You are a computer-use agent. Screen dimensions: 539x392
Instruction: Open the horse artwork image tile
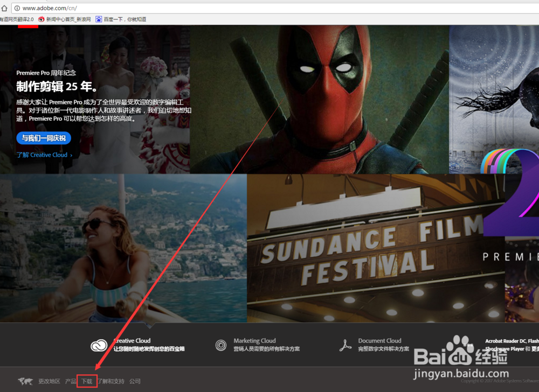pos(494,99)
